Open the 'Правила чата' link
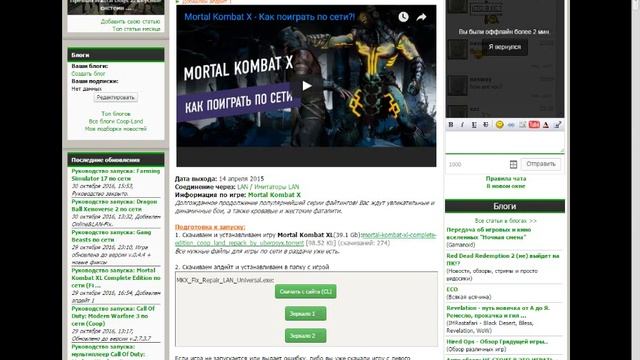The image size is (640, 360). (506, 178)
